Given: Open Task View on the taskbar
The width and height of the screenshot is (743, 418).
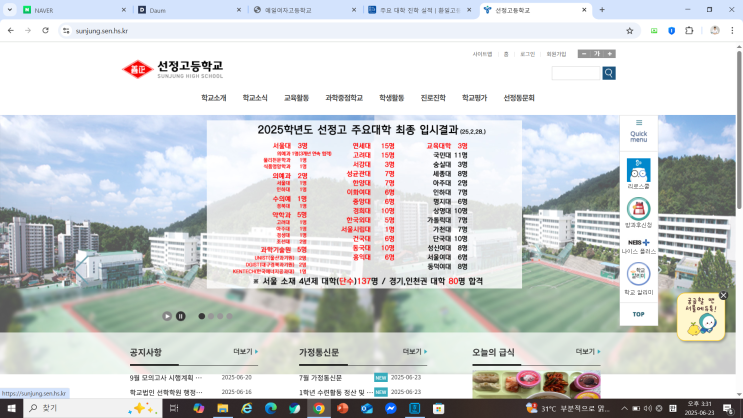Looking at the screenshot, I should coord(174,408).
